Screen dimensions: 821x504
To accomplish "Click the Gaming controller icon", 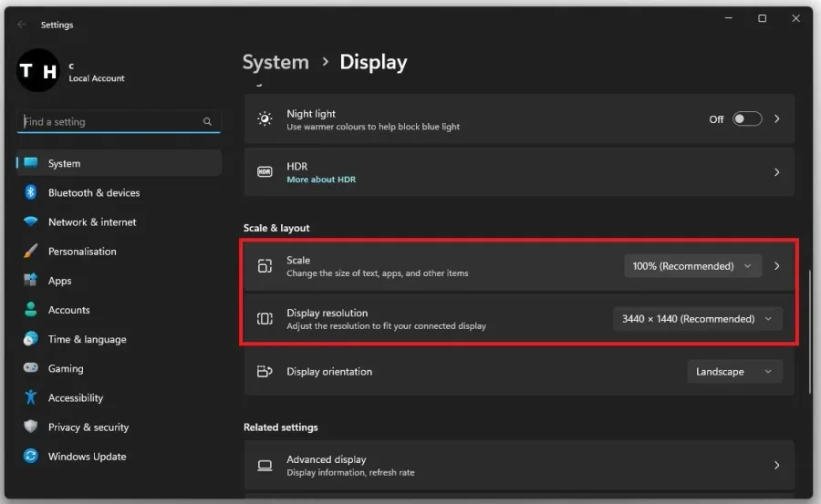I will coord(31,368).
